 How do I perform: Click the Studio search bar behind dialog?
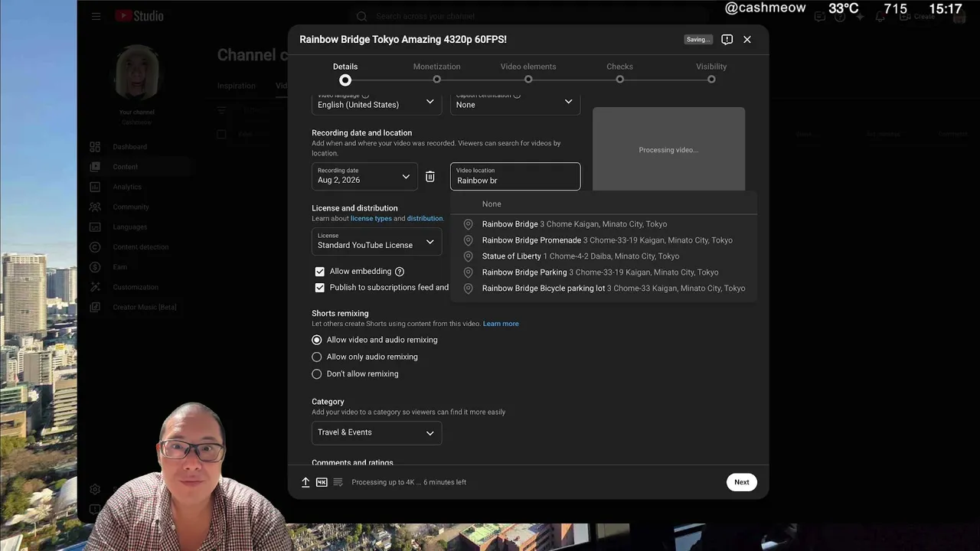(x=528, y=16)
